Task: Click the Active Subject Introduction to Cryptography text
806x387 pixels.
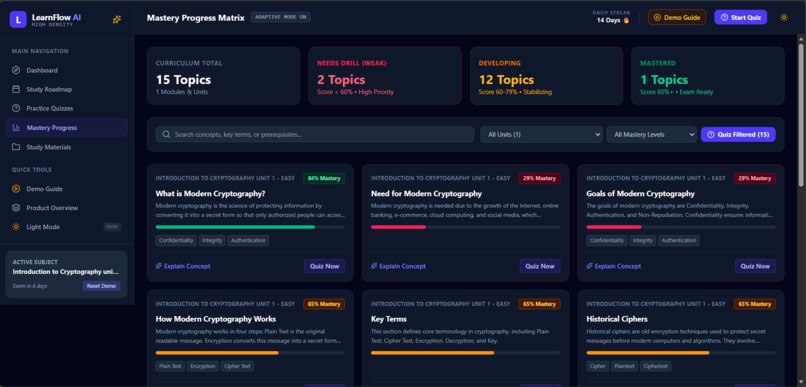Action: point(66,271)
